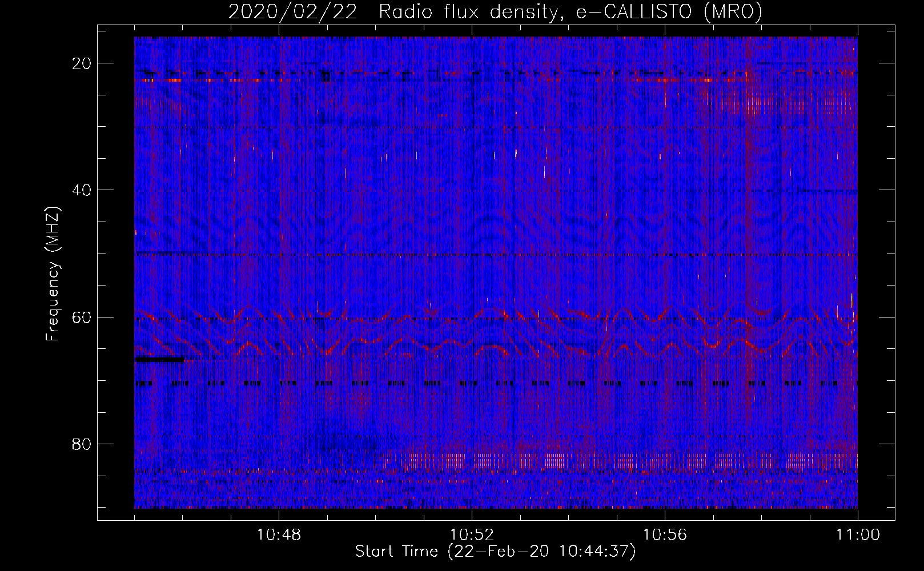The width and height of the screenshot is (924, 571).
Task: Click the plot title 'Radio flux density, e-CALLISTO (MRO)'
Action: point(571,11)
